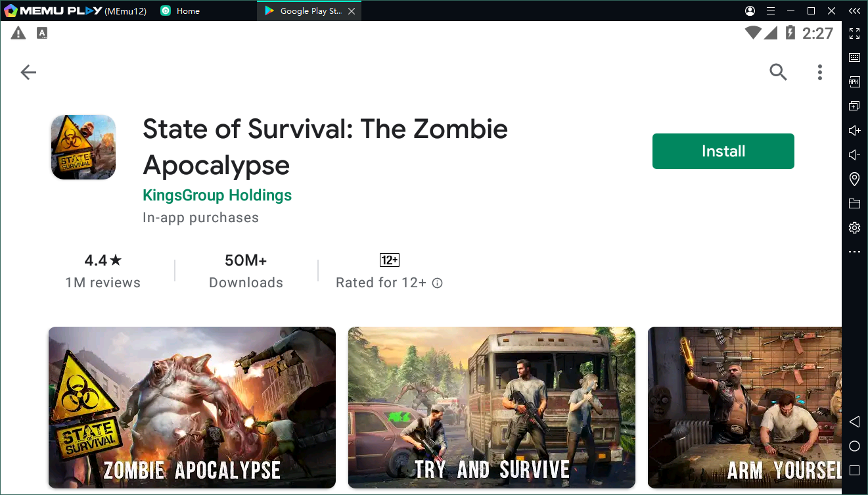Open the Zombie Apocalypse screenshot
The width and height of the screenshot is (868, 495).
[192, 408]
